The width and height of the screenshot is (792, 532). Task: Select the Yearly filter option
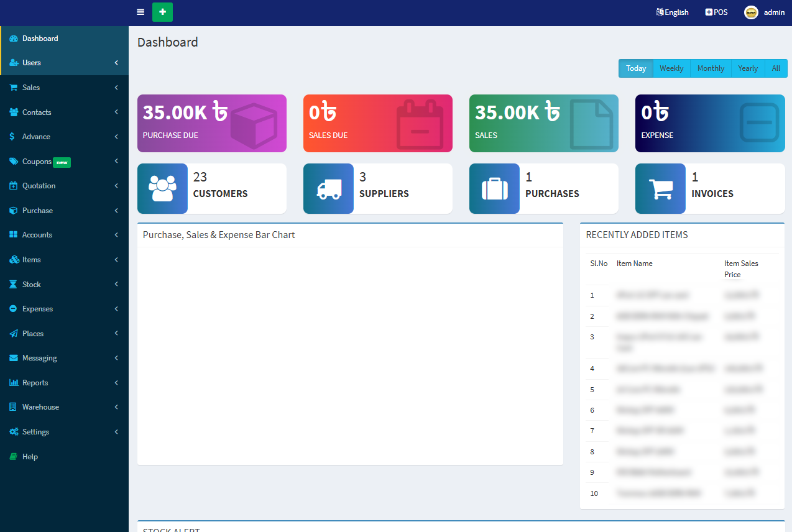[747, 68]
